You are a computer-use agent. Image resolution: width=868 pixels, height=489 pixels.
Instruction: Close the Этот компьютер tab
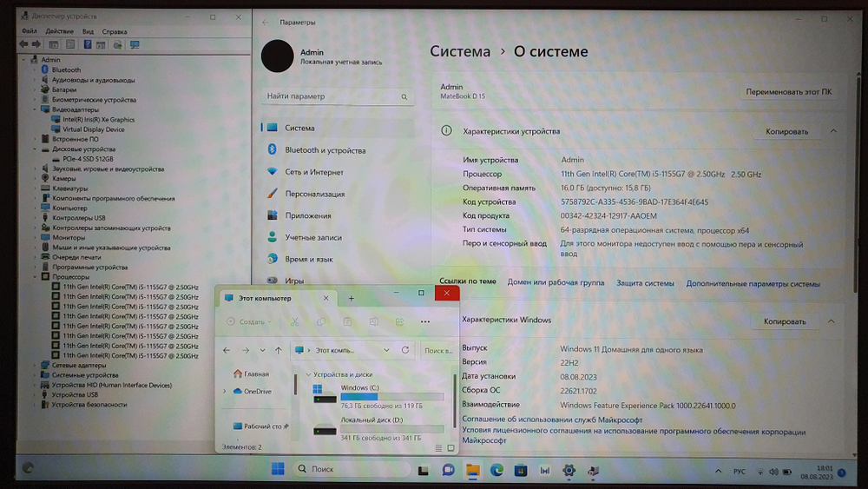[326, 298]
